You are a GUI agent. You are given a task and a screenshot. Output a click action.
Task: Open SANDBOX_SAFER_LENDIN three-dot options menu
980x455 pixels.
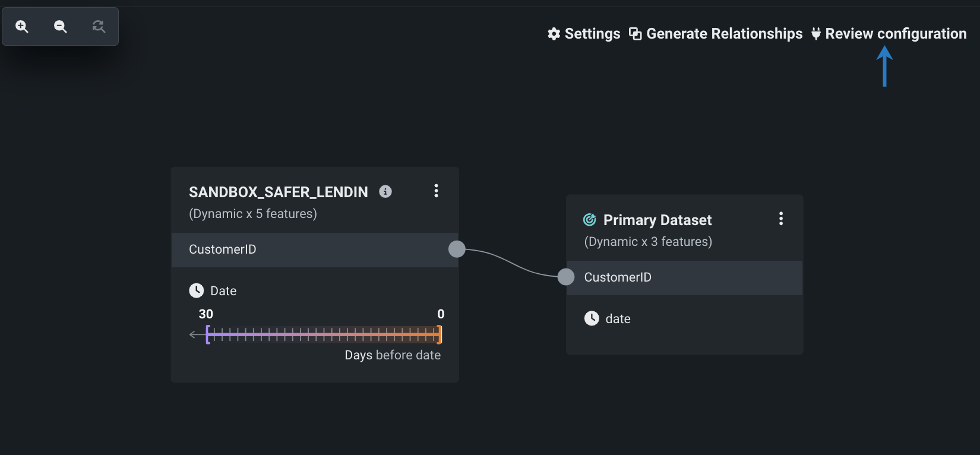(436, 191)
